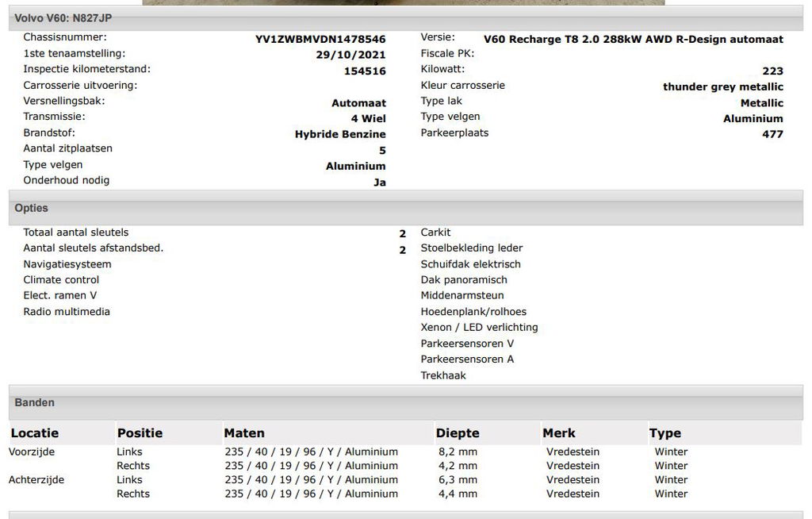Click the vehicle photo at the top

pyautogui.click(x=403, y=2)
